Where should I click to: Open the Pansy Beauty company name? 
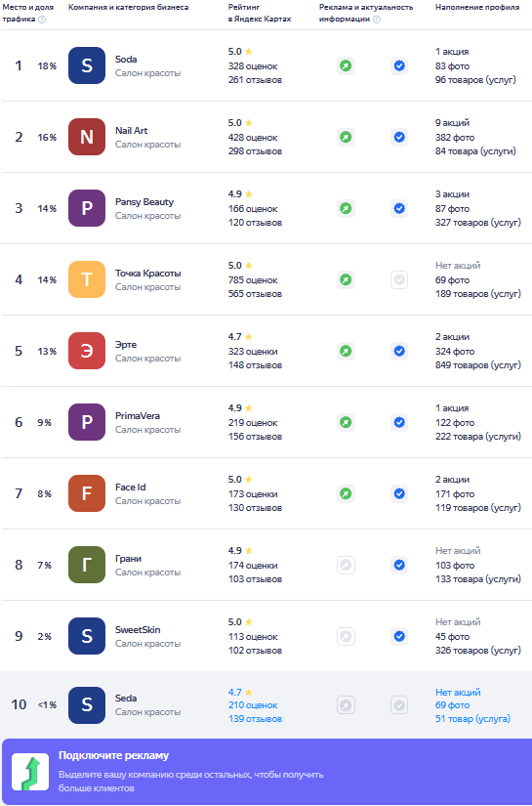(144, 202)
